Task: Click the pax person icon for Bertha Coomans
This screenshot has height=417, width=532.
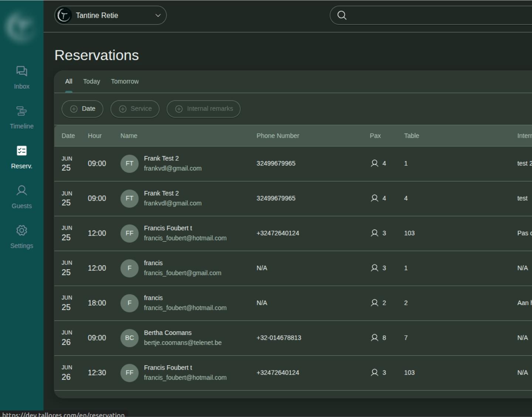Action: click(x=374, y=338)
